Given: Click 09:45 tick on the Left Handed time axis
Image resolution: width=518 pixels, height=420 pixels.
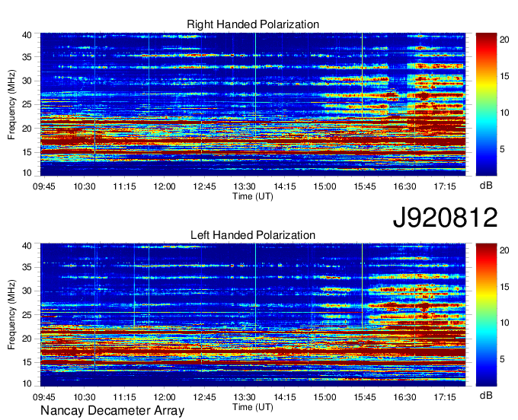Looking at the screenshot, I should [x=44, y=397].
